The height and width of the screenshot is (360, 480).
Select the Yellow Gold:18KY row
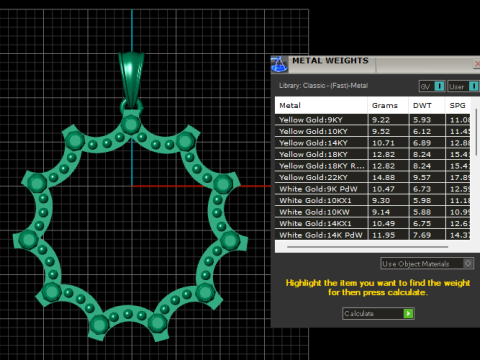coord(372,154)
